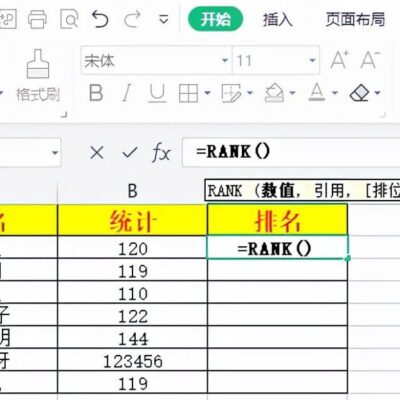
Task: Redo the last action
Action: 132,19
